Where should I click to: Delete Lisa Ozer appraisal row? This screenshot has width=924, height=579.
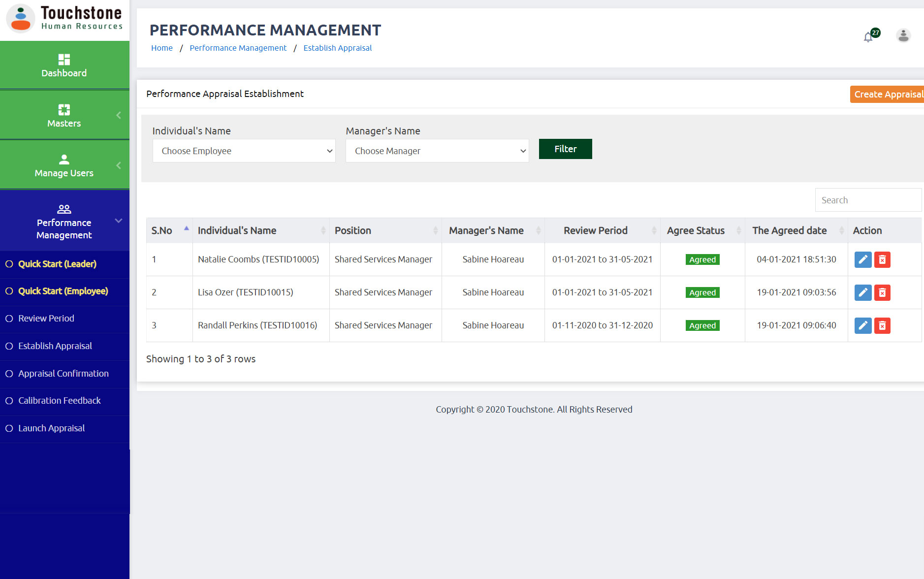[882, 292]
